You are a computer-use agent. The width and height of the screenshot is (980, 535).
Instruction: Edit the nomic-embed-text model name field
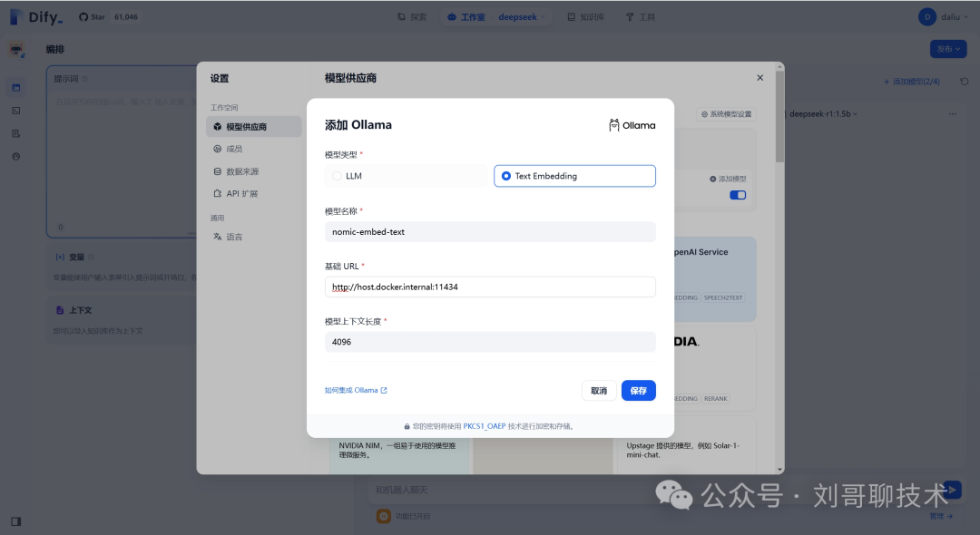click(490, 231)
